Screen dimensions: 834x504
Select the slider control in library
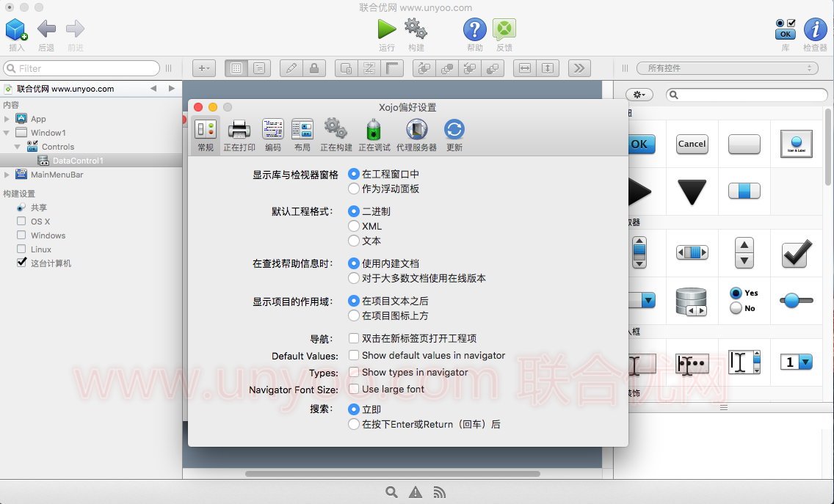pos(797,300)
